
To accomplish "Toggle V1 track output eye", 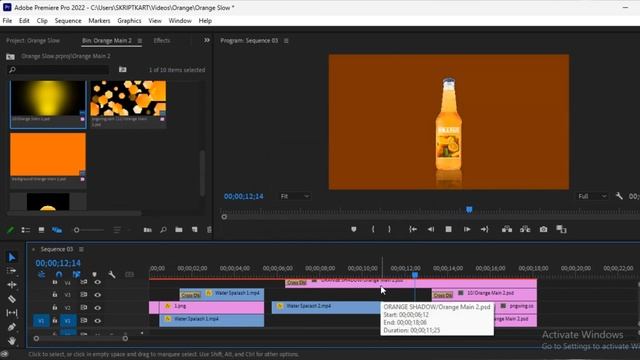I will click(98, 321).
